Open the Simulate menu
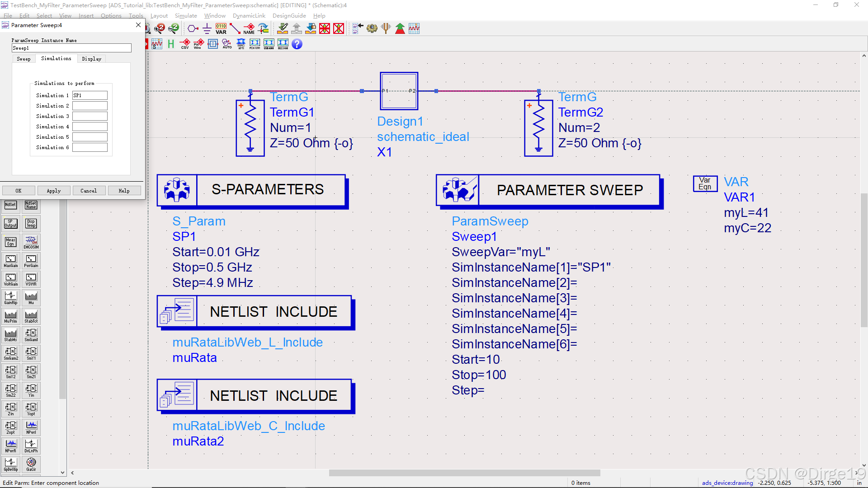The width and height of the screenshot is (868, 488). coord(186,15)
